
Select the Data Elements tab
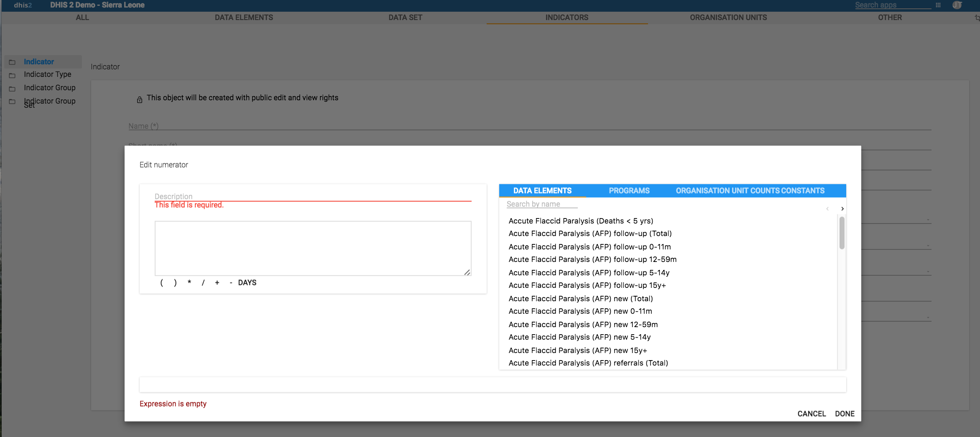pyautogui.click(x=542, y=191)
